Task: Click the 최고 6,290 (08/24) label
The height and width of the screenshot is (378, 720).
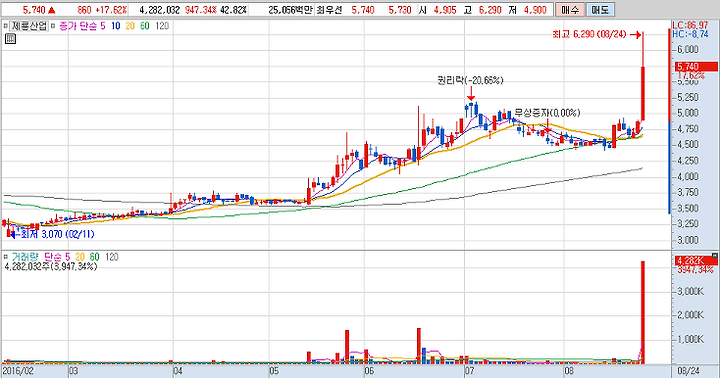Action: point(589,34)
